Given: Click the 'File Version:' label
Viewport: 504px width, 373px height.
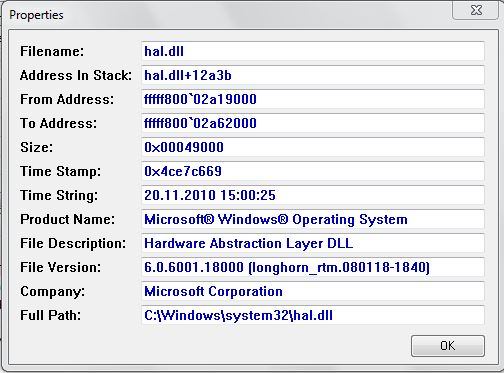Looking at the screenshot, I should (60, 267).
